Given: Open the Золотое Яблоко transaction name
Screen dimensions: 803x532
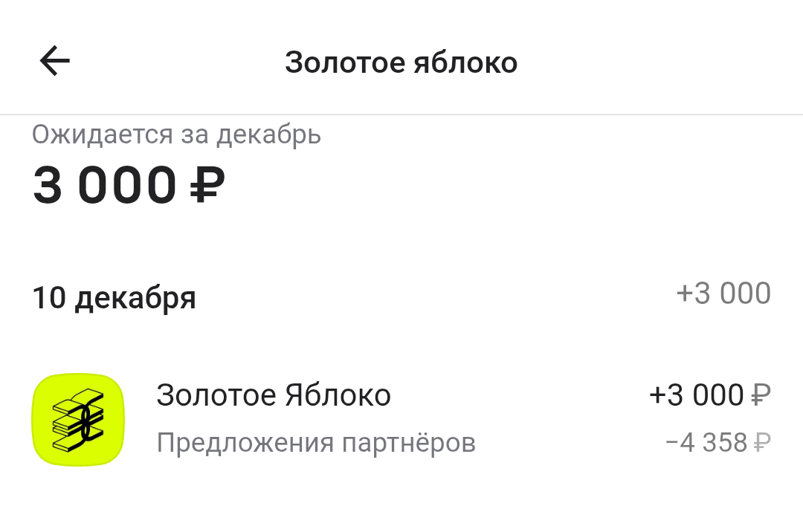Looking at the screenshot, I should coord(273,395).
